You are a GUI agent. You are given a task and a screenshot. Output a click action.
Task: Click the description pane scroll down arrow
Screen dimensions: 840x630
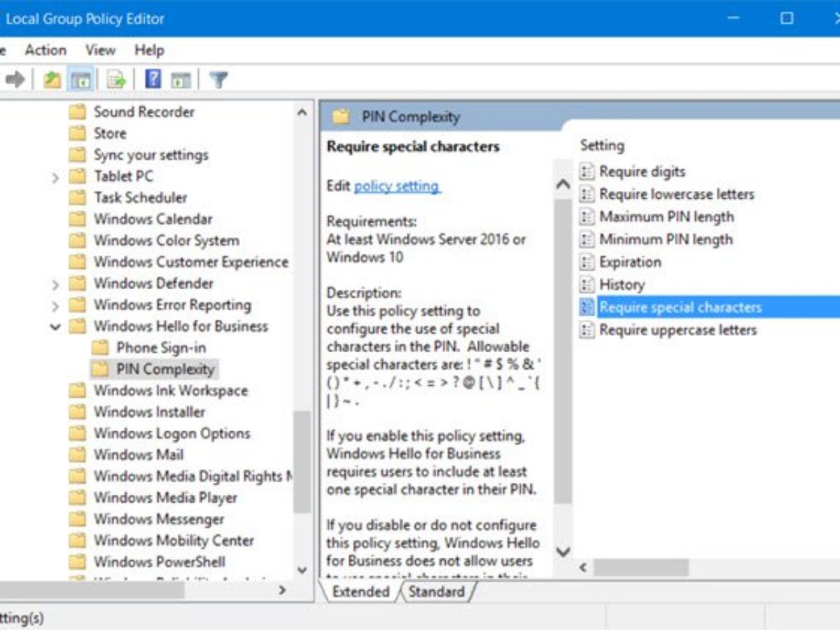(563, 552)
